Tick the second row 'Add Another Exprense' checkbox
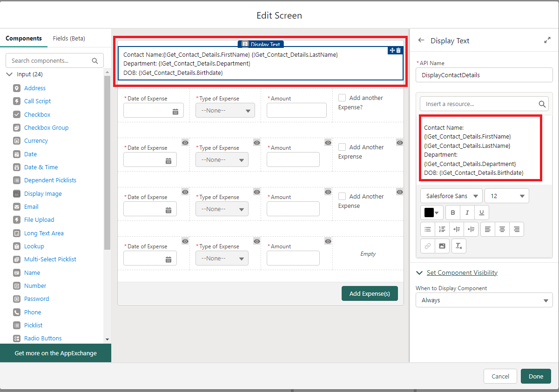 tap(342, 147)
